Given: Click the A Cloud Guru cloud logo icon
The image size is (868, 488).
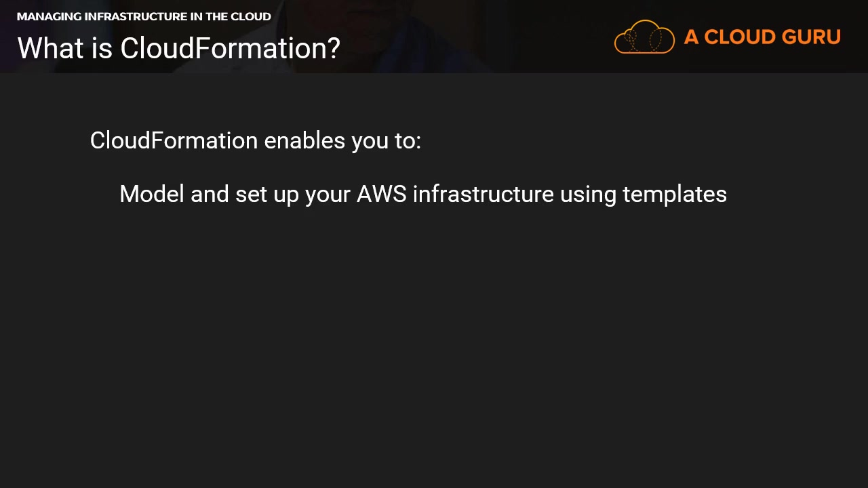Looking at the screenshot, I should [644, 37].
